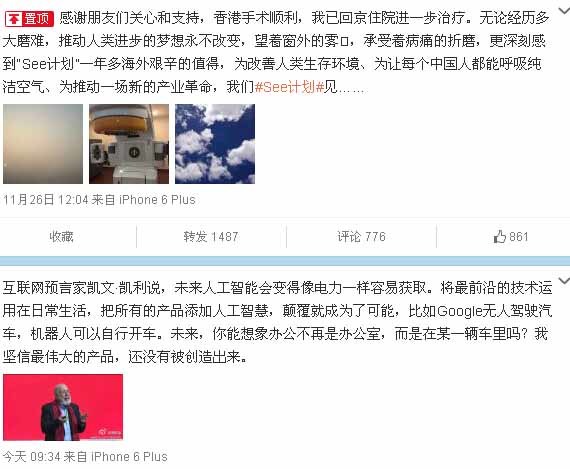570x469 pixels.
Task: Click the first post's text body
Action: point(276,53)
